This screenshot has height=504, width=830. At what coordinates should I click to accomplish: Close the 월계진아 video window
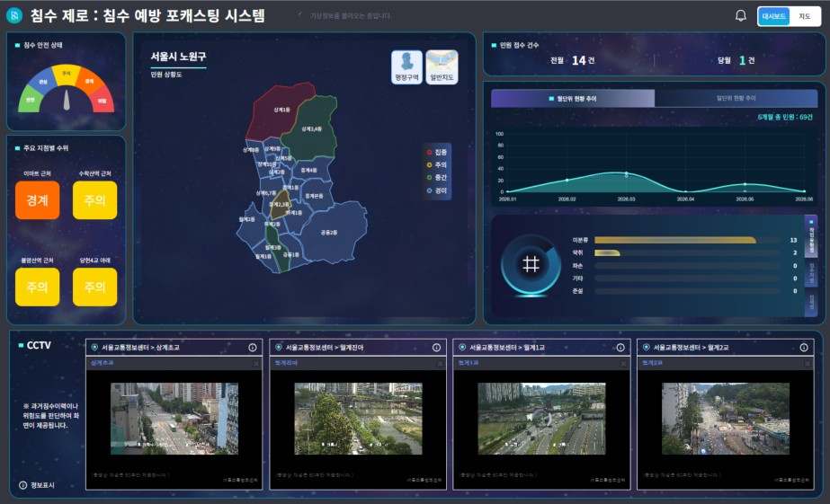point(440,364)
